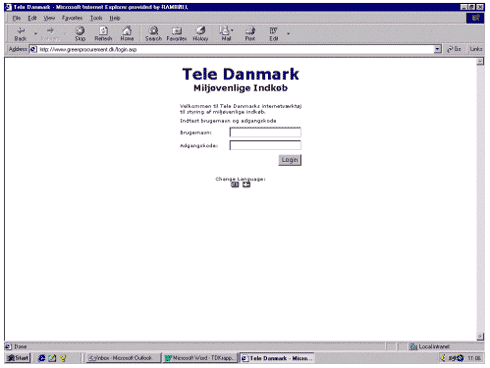Viewport: 490px width, 368px height.
Task: Focus the Brugernavn input field
Action: tap(265, 132)
